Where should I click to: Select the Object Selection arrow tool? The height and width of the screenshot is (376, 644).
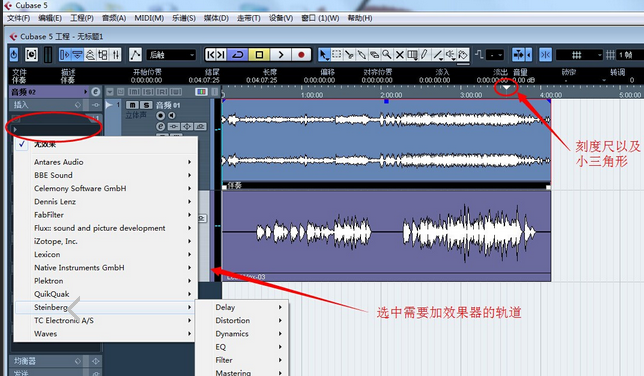click(x=324, y=55)
